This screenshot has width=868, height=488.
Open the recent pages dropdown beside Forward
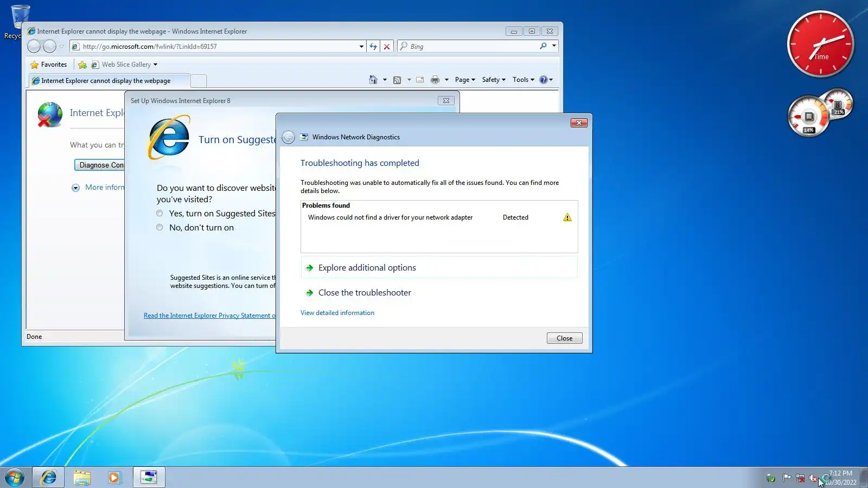[61, 47]
